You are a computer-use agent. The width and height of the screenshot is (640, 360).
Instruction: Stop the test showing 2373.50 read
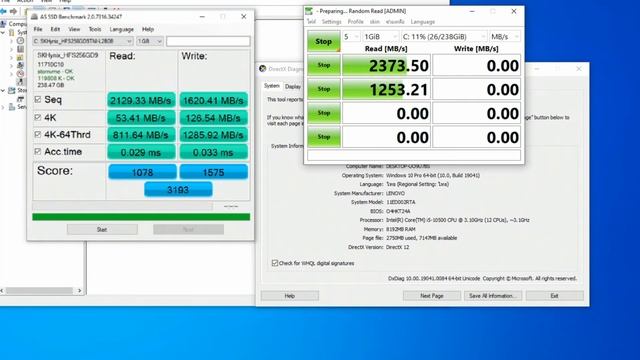[x=324, y=65]
